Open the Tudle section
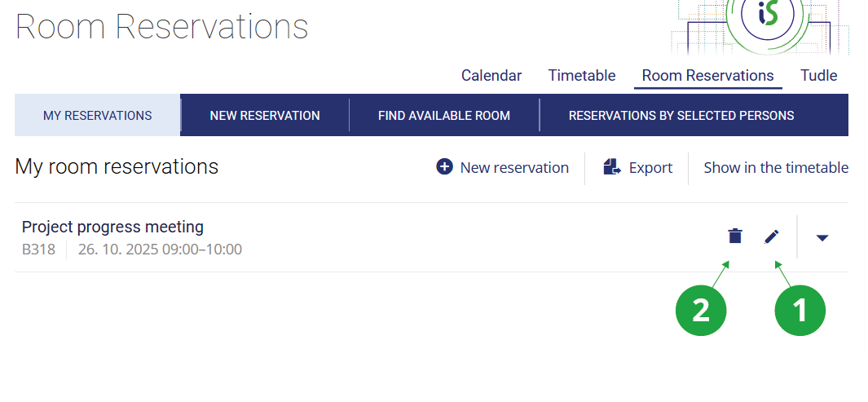 click(818, 76)
